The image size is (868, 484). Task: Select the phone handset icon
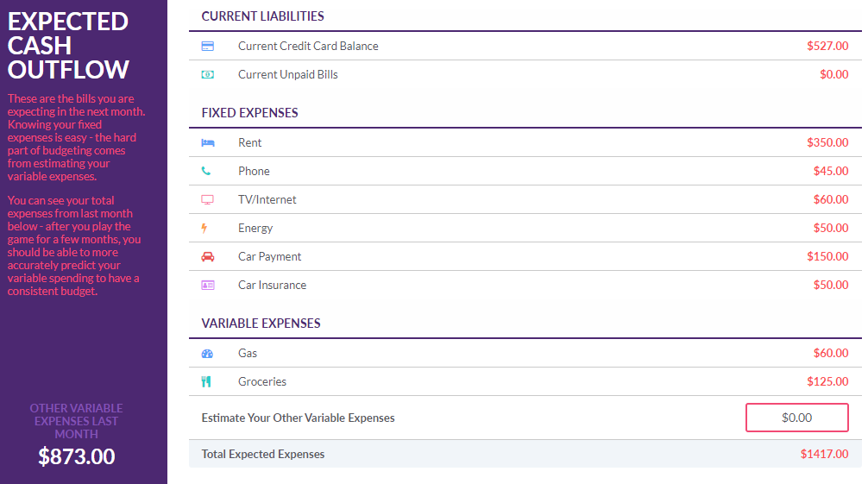point(206,171)
